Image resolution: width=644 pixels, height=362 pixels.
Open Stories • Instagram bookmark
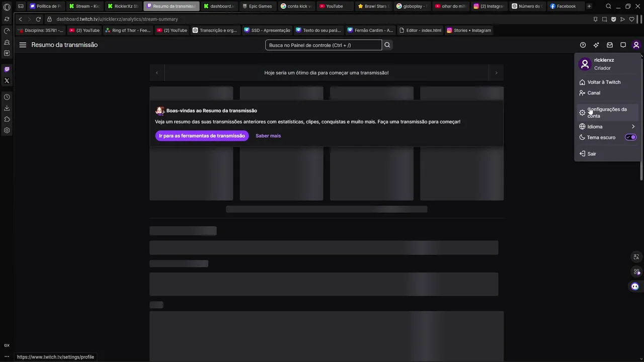(468, 30)
